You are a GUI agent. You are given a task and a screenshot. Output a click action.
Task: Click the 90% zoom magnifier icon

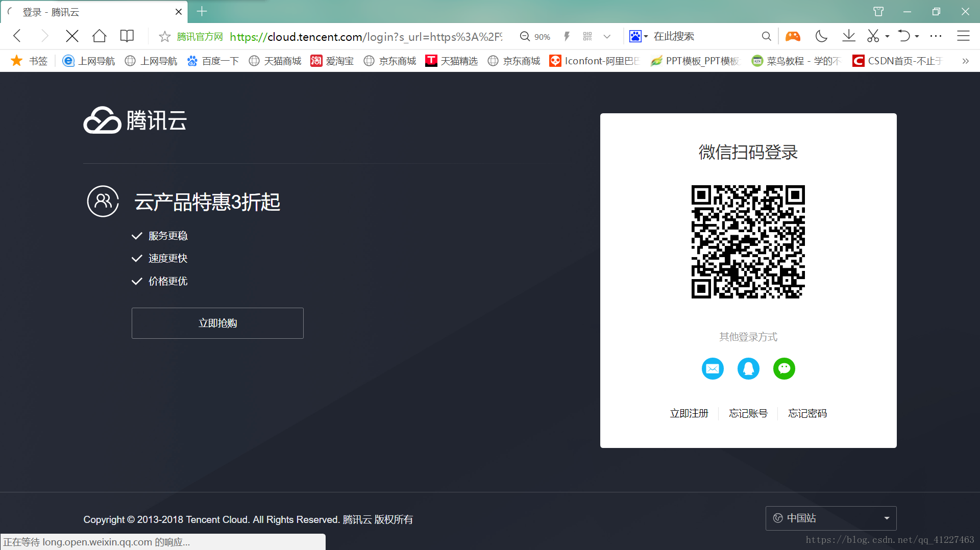[525, 36]
